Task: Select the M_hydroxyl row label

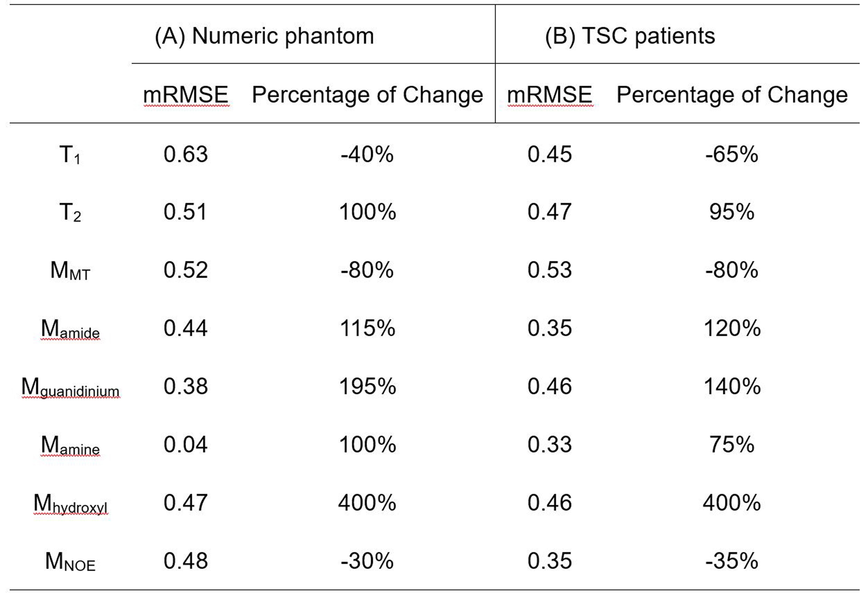Action: [x=70, y=503]
